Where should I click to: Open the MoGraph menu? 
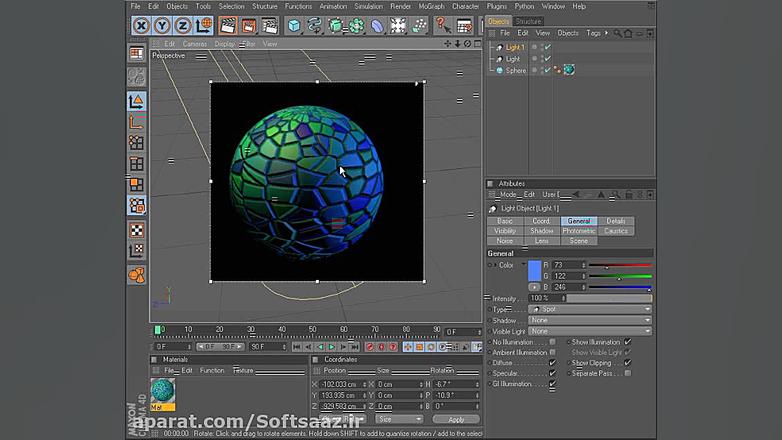click(x=433, y=6)
